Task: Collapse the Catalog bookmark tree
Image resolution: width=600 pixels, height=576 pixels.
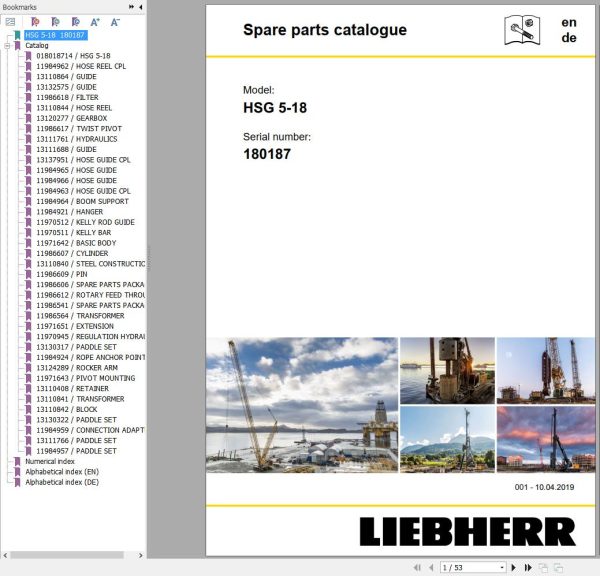Action: click(7, 46)
